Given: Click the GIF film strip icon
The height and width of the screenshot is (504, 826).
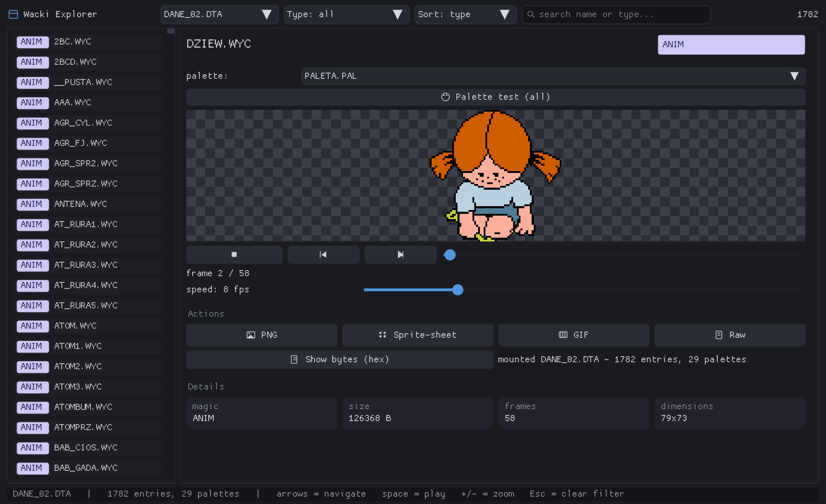Looking at the screenshot, I should coord(563,335).
